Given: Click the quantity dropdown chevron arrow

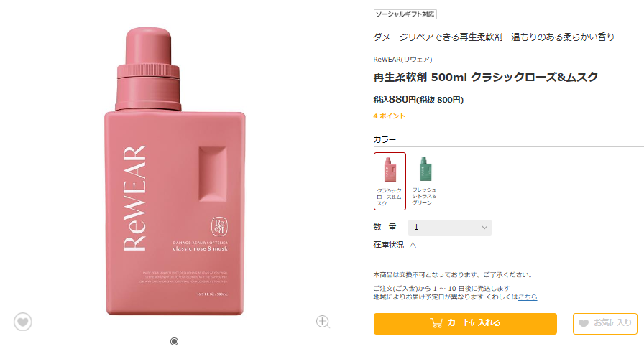Looking at the screenshot, I should click(x=484, y=228).
